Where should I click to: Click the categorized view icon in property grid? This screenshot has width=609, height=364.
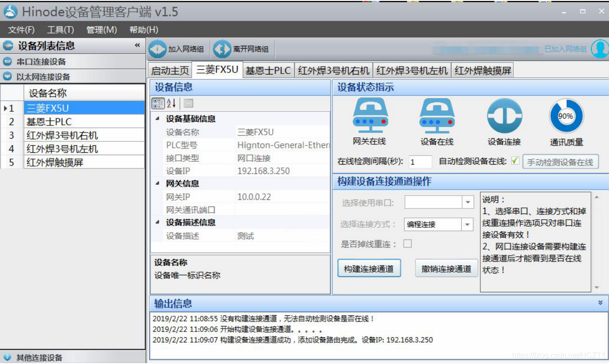[158, 103]
